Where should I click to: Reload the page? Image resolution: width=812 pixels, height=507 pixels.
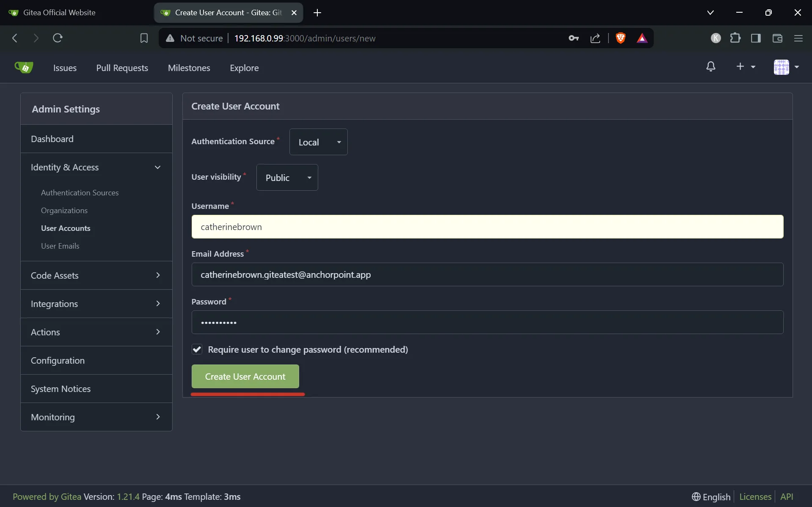(58, 38)
